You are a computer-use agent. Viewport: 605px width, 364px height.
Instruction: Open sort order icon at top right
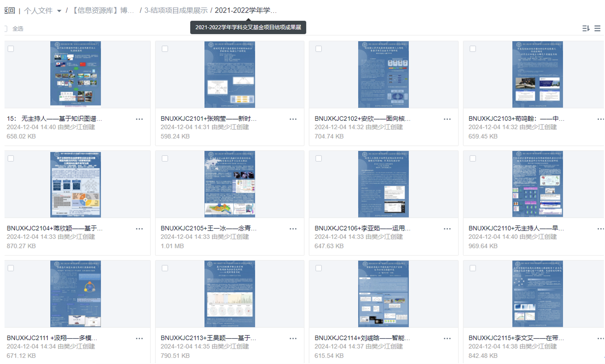point(585,28)
